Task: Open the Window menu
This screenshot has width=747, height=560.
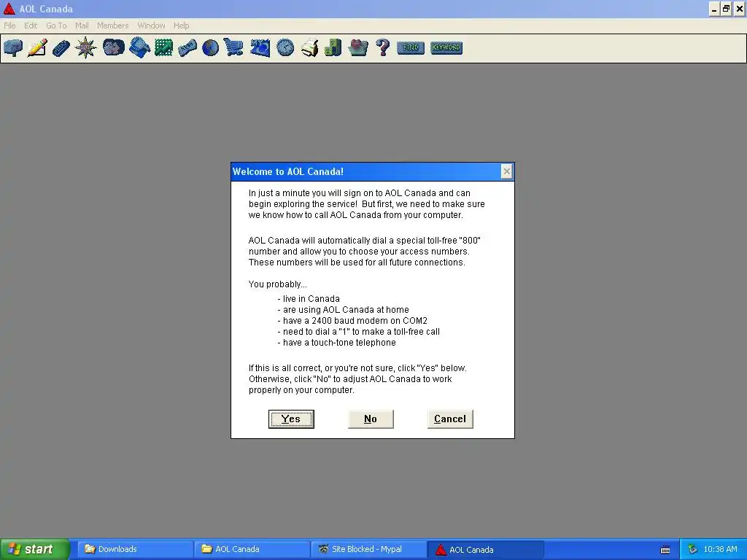Action: (x=151, y=26)
